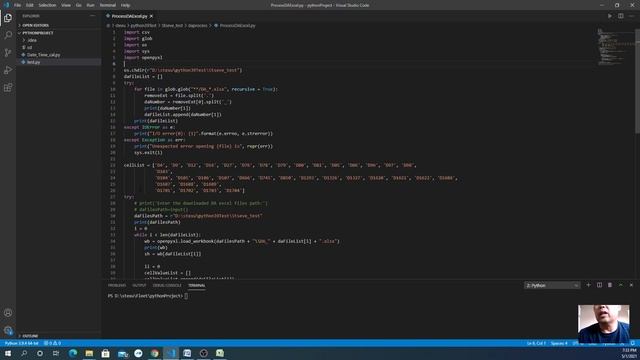Close the ProcessDAExcel.py editor tab
The height and width of the screenshot is (360, 640).
tap(151, 16)
